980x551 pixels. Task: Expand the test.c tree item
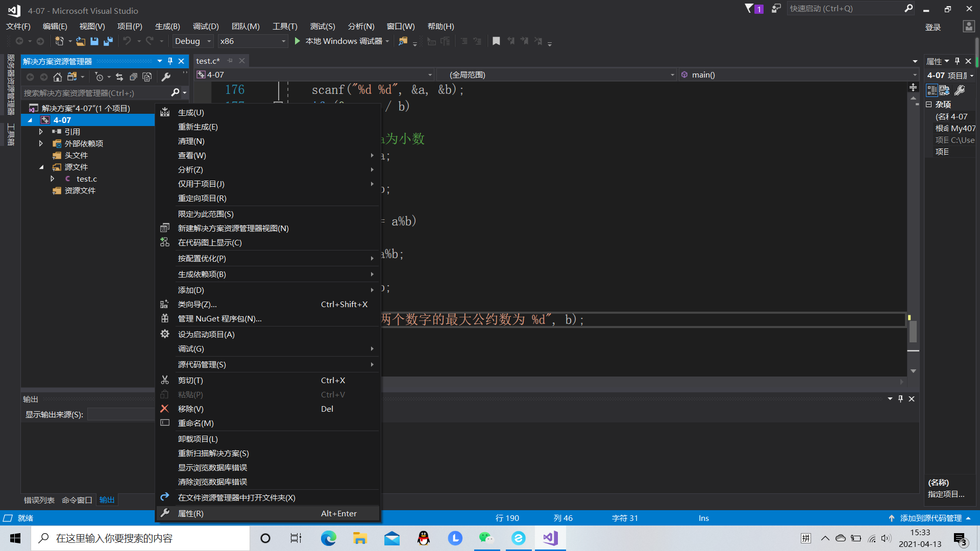pos(53,179)
